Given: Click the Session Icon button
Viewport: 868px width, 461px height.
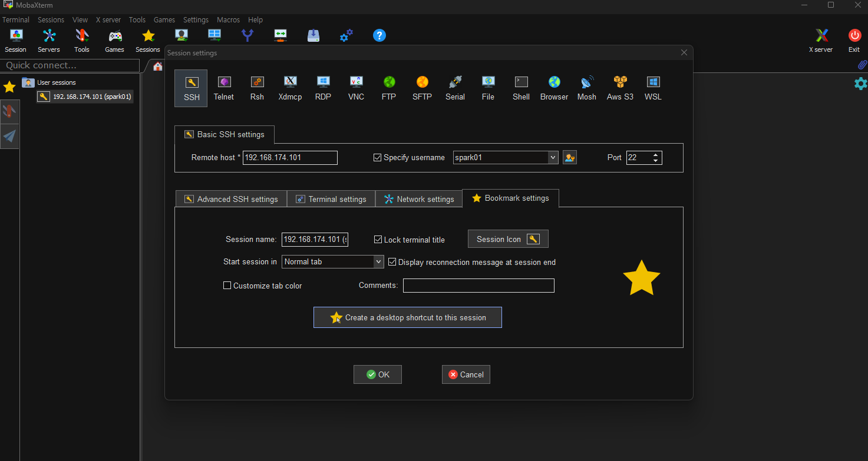Looking at the screenshot, I should [x=508, y=239].
